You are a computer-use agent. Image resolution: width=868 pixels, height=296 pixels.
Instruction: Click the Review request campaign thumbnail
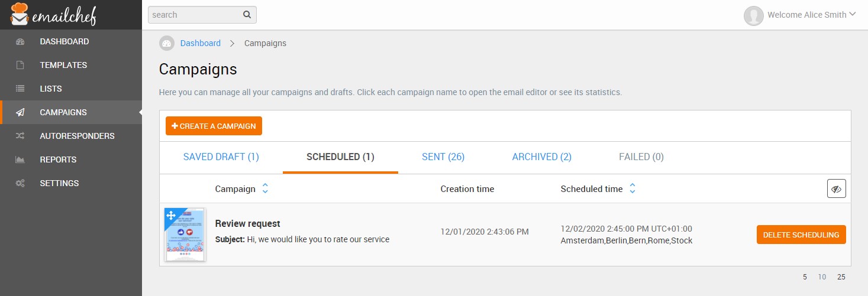click(185, 235)
